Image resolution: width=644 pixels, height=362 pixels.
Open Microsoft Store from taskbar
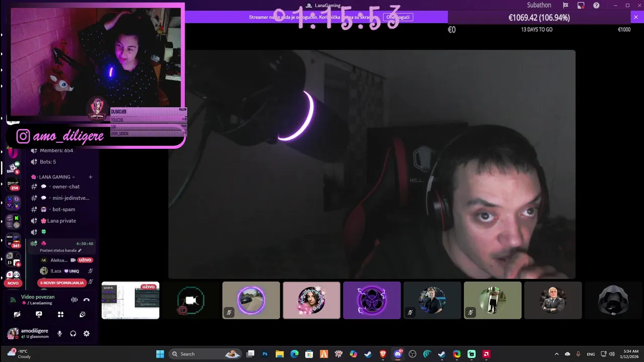[x=309, y=354]
